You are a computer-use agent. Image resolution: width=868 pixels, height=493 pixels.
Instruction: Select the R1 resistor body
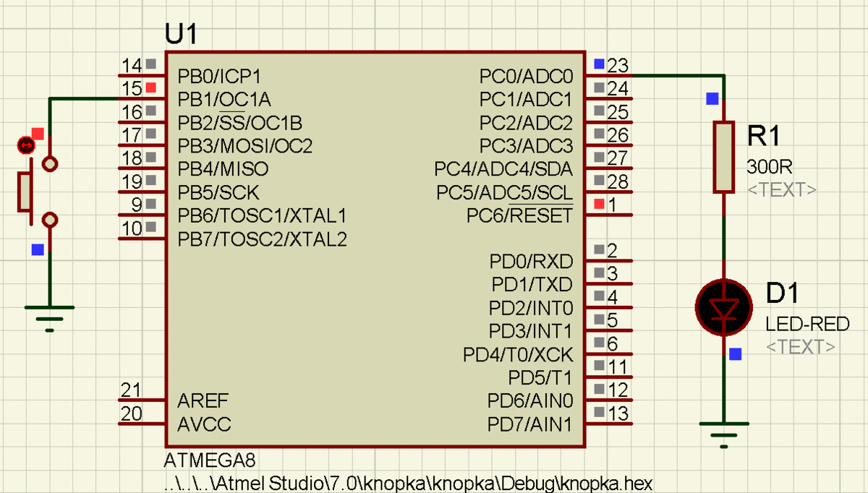click(724, 157)
